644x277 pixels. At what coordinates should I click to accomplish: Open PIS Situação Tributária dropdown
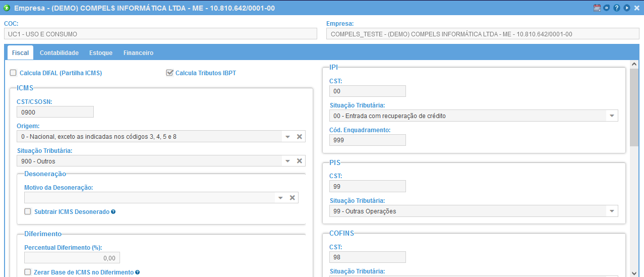[612, 211]
